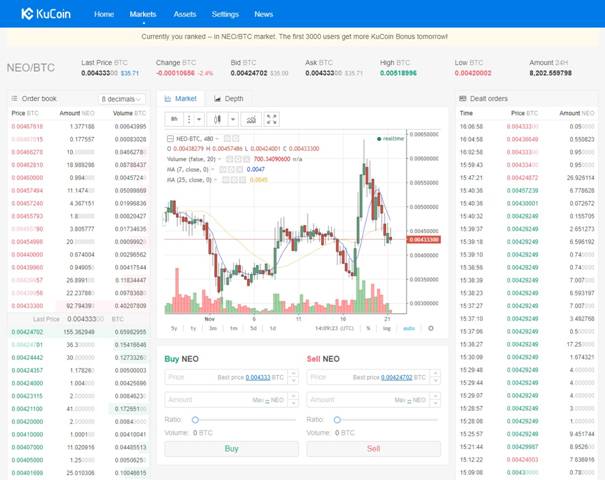The height and width of the screenshot is (480, 605).
Task: Click the Buy ratio slider handle
Action: pos(195,419)
